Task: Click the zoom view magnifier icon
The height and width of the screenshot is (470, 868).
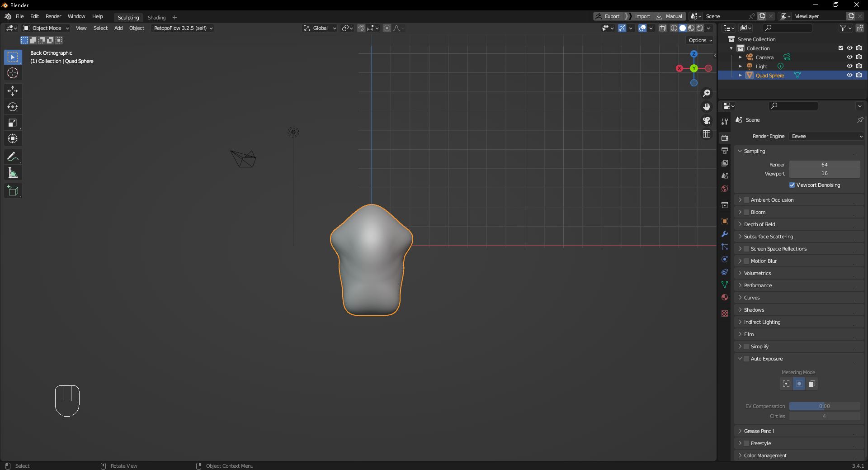Action: 707,93
